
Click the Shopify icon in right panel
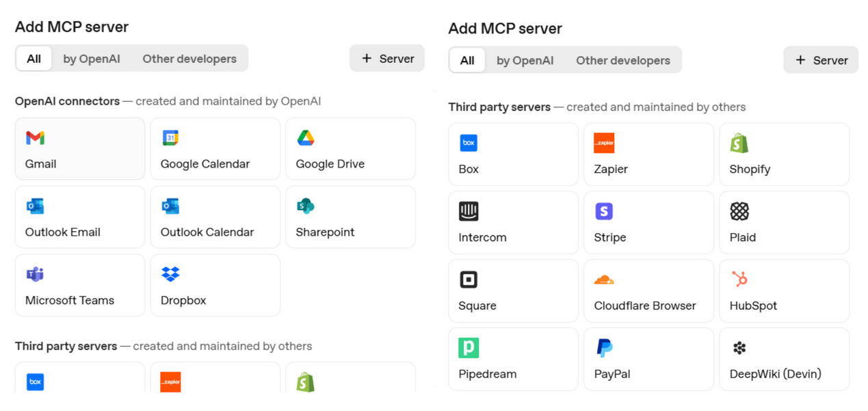[x=739, y=143]
